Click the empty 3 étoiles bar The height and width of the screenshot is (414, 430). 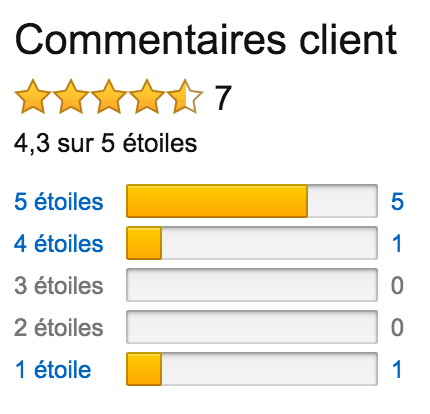click(252, 285)
